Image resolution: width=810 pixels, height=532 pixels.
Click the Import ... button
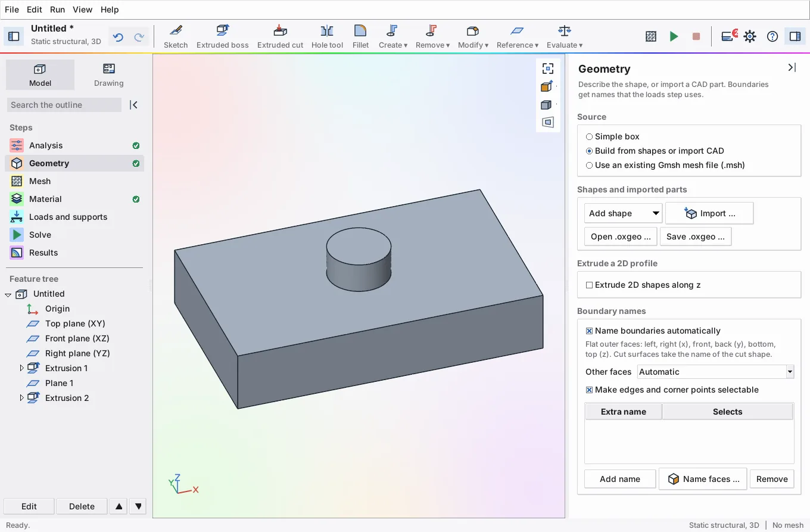pos(709,213)
